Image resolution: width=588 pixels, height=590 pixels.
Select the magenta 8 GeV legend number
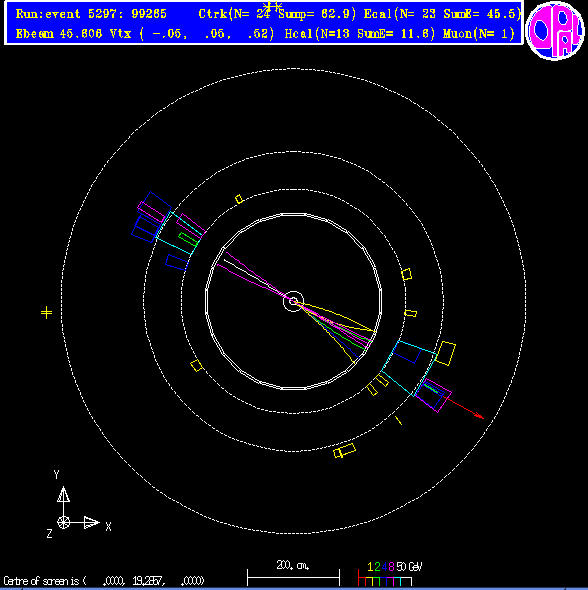(x=391, y=567)
